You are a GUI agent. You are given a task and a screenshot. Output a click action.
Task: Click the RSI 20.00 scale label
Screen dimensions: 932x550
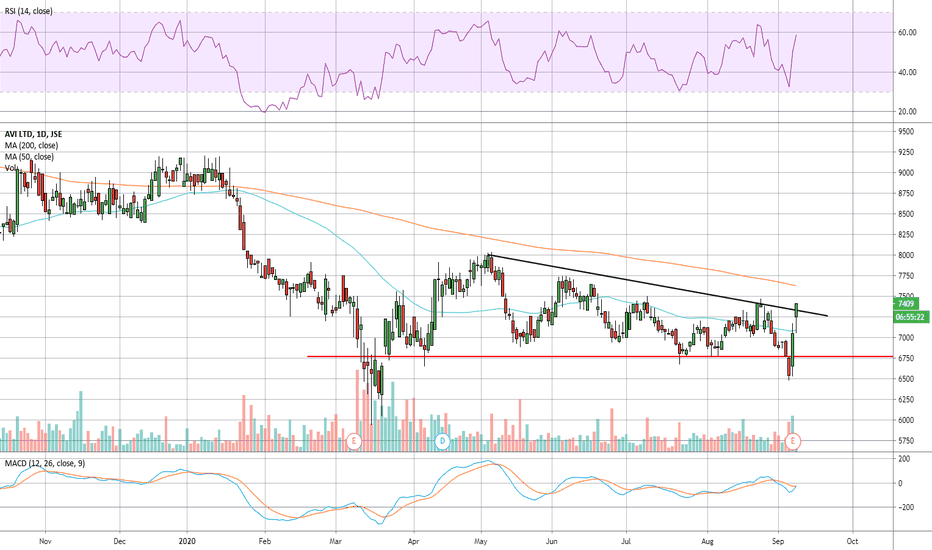[x=907, y=112]
